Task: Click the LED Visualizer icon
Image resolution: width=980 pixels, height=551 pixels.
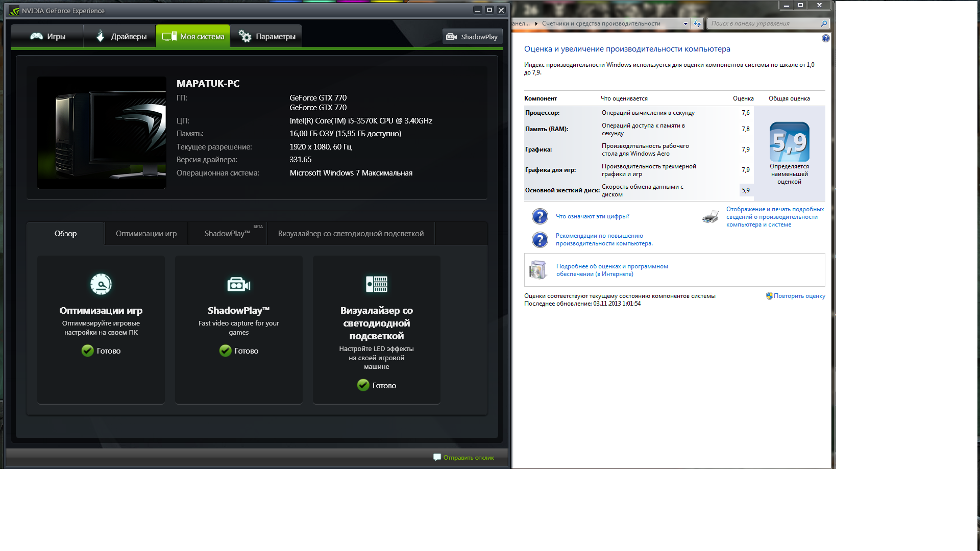Action: [x=377, y=284]
